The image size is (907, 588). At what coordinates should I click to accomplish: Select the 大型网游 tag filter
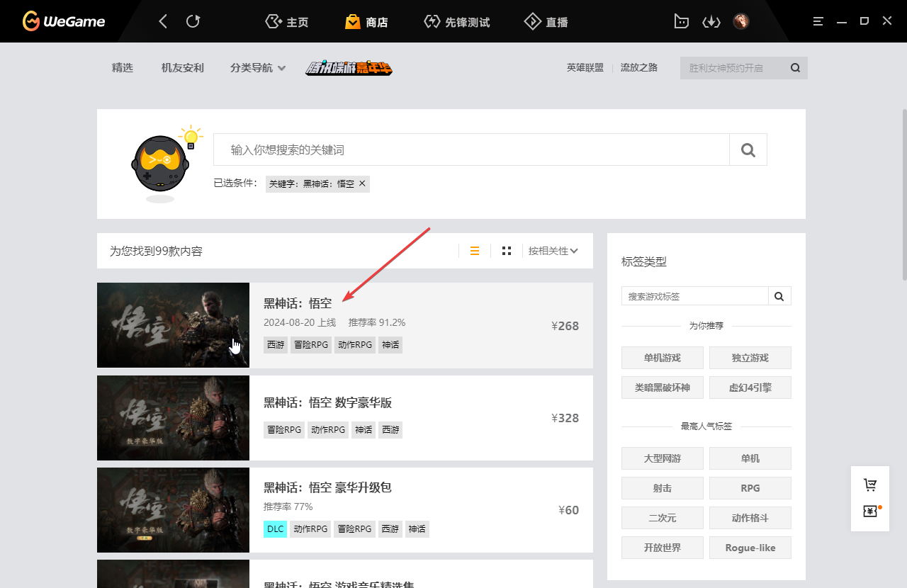[663, 458]
